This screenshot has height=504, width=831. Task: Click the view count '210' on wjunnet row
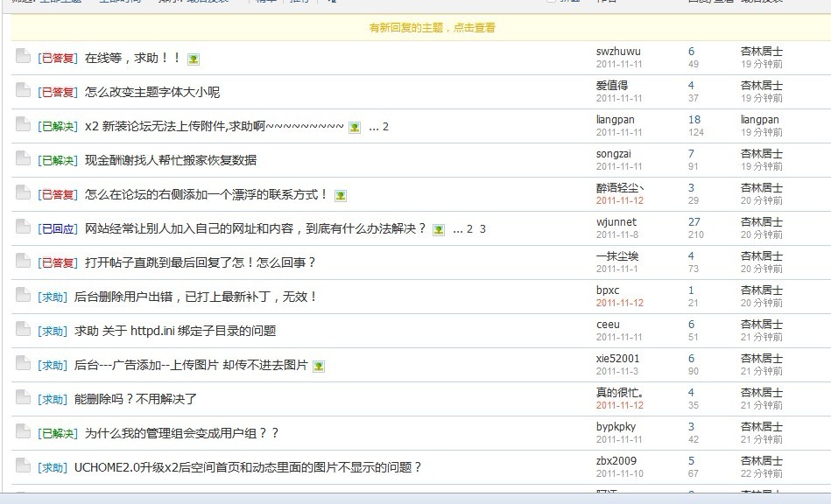coord(696,234)
